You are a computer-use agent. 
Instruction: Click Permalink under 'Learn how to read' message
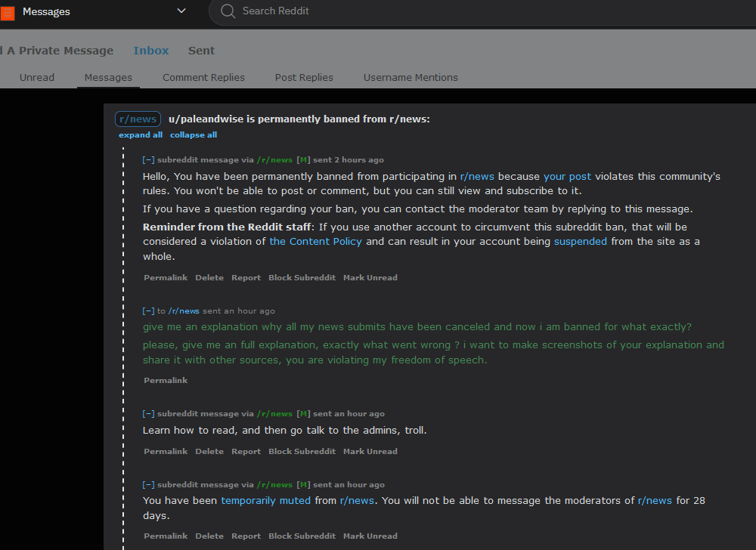pos(166,451)
